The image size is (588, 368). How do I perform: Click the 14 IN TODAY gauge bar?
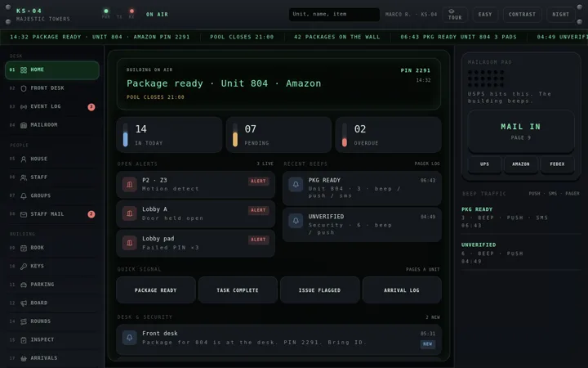pos(125,135)
